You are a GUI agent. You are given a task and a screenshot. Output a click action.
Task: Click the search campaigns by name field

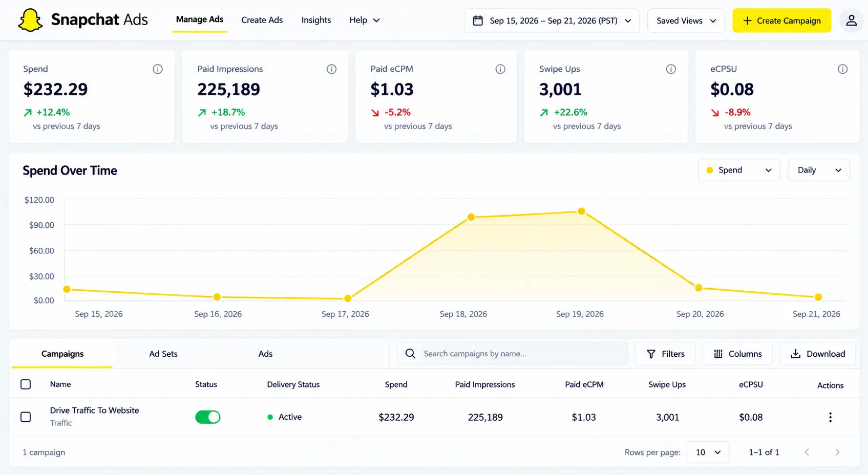pos(513,354)
